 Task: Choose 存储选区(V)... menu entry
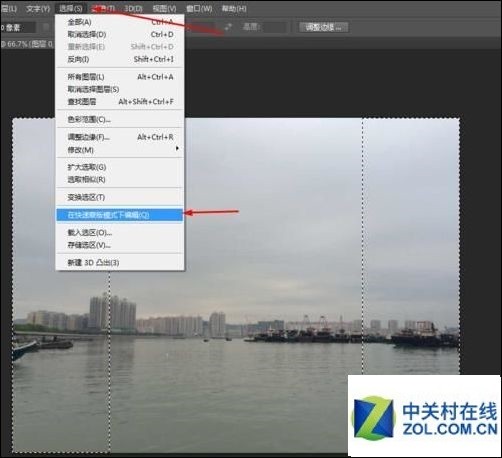pyautogui.click(x=120, y=245)
